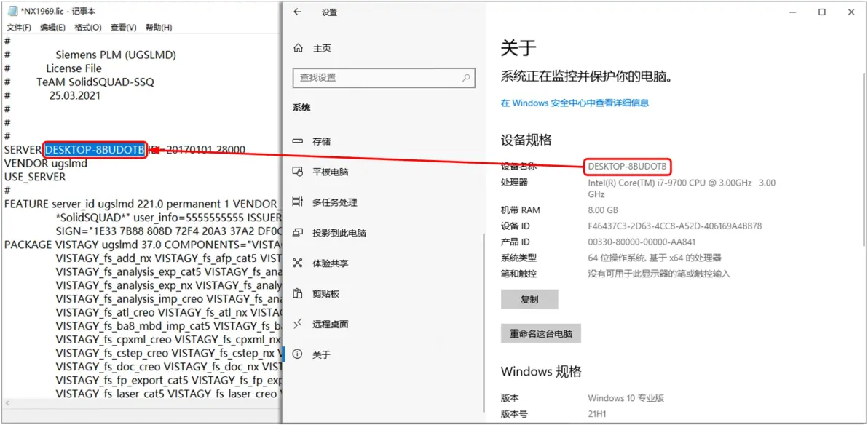Click the Windows 规格 section heading
The width and height of the screenshot is (868, 425).
(x=541, y=371)
